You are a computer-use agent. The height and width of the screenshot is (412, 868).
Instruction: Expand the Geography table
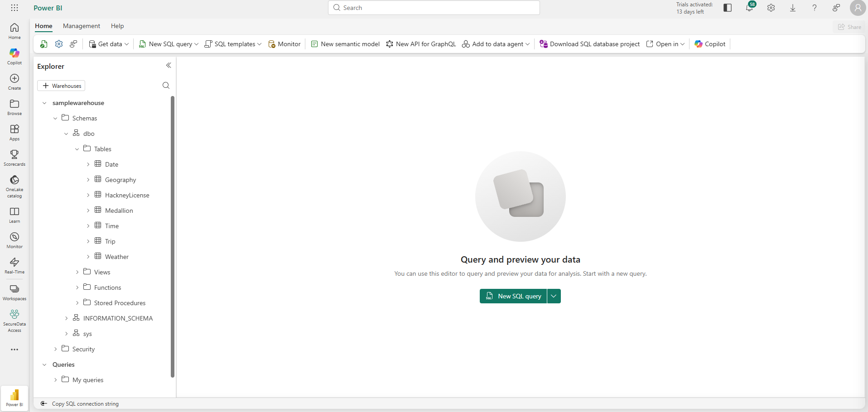click(88, 180)
